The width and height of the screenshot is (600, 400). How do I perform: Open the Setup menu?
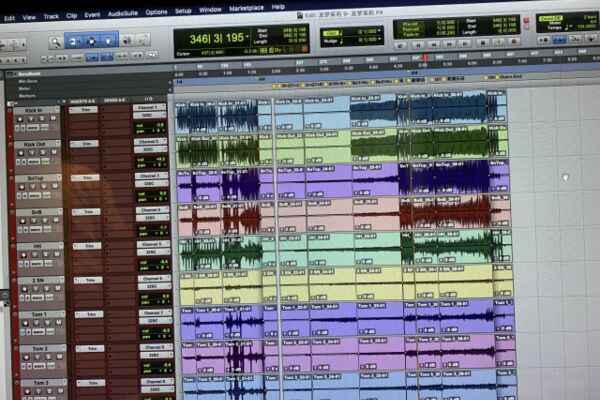tap(183, 11)
